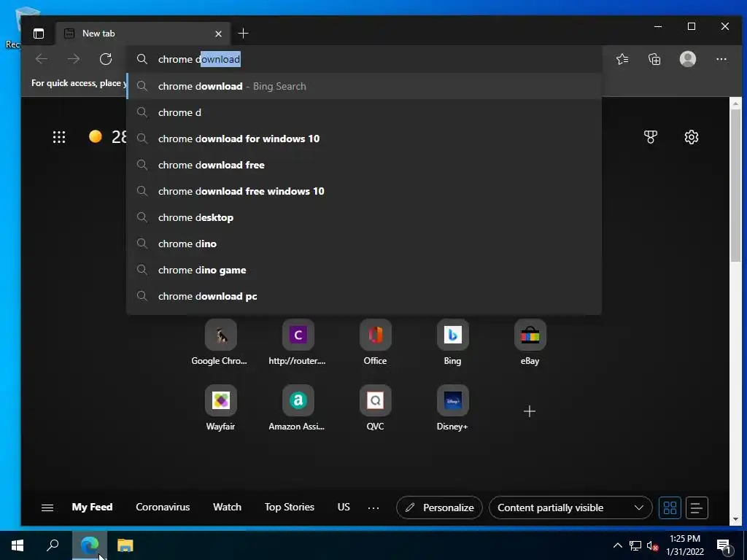
Task: Close the New tab tab
Action: [218, 34]
